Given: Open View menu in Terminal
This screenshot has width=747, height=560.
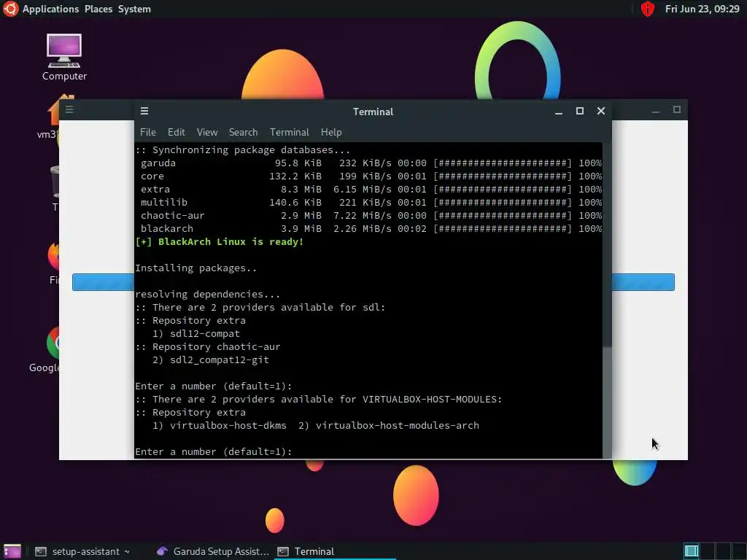Looking at the screenshot, I should [207, 133].
